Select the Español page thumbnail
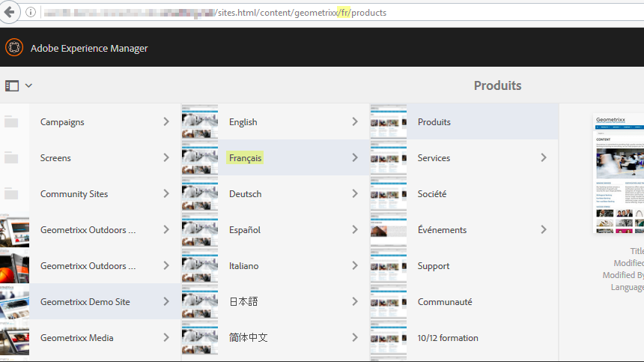 [200, 229]
